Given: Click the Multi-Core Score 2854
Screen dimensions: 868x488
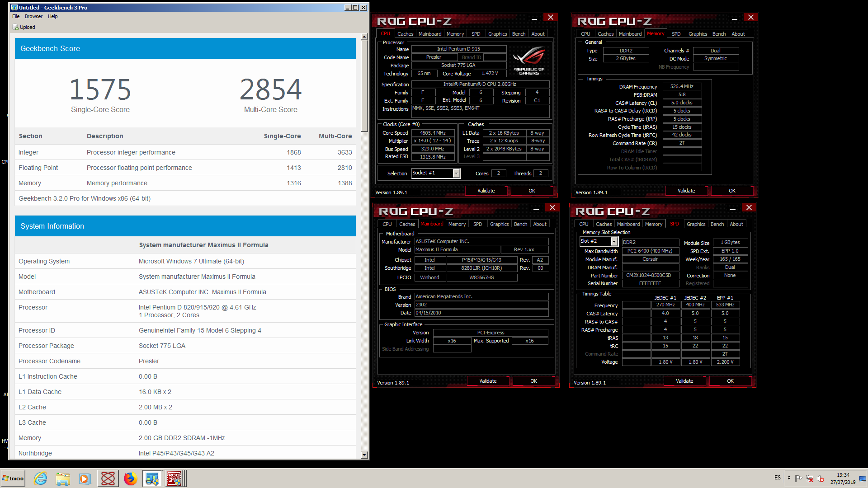Looking at the screenshot, I should [270, 89].
